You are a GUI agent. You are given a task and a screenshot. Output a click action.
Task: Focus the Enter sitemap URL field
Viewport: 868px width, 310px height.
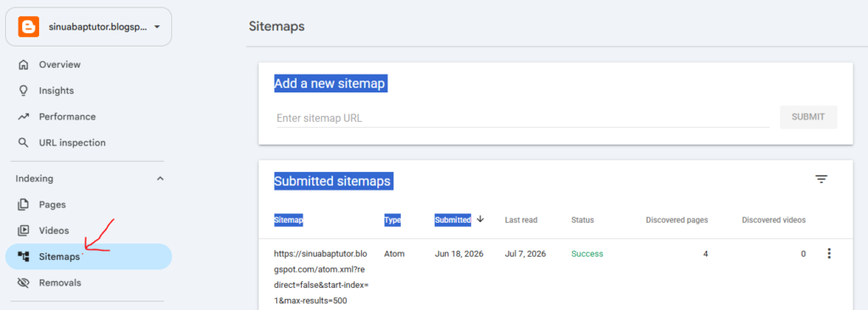[x=522, y=118]
